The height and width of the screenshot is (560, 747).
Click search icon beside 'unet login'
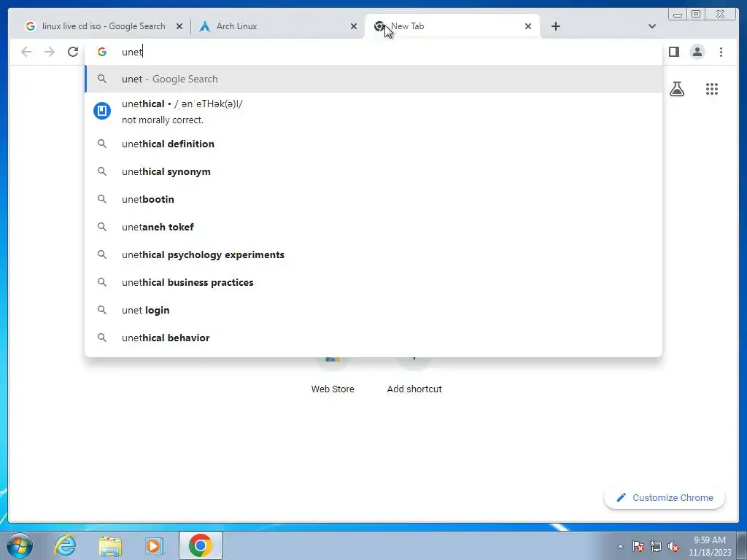pos(102,310)
